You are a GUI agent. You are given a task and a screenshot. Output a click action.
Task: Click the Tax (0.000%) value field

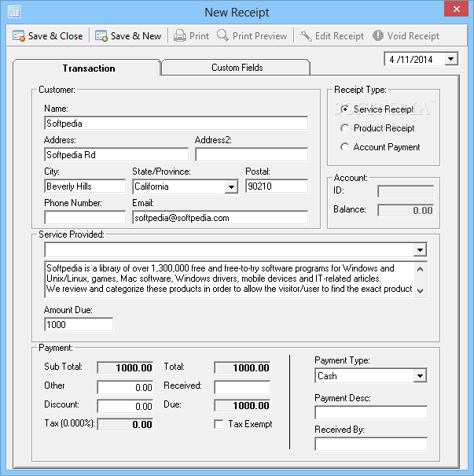click(125, 424)
